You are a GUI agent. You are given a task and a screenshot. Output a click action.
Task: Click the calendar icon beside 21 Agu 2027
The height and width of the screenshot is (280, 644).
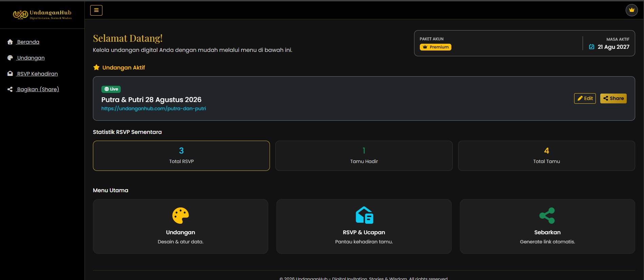(592, 47)
